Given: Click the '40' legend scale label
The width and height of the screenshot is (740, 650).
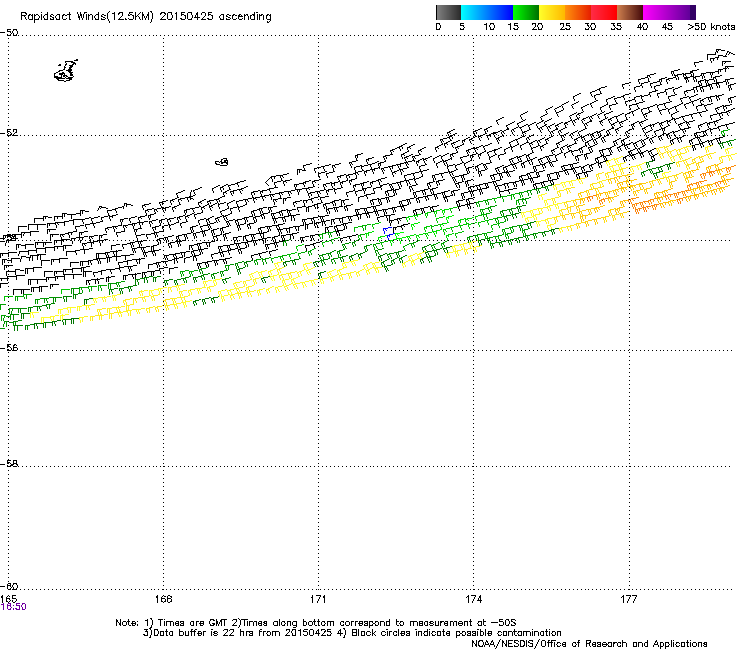Looking at the screenshot, I should (642, 27).
